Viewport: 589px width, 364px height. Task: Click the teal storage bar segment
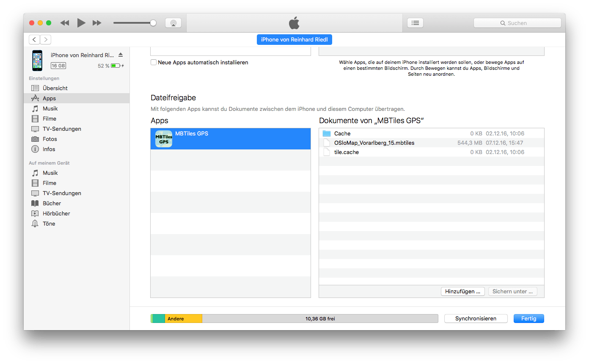coord(159,318)
